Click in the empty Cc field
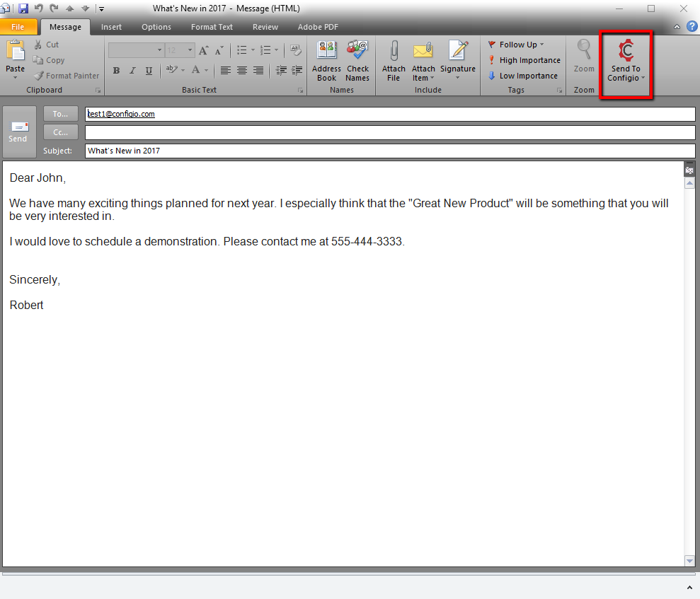The height and width of the screenshot is (599, 700). [390, 132]
